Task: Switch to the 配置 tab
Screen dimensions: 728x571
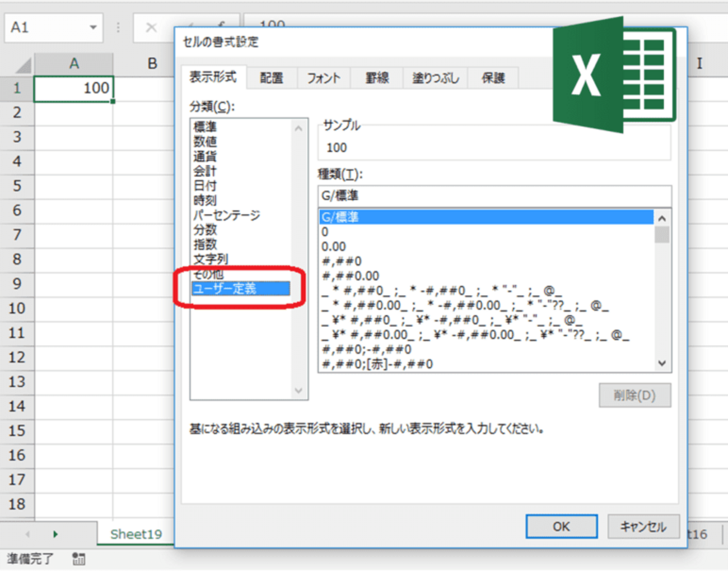Action: pyautogui.click(x=272, y=78)
